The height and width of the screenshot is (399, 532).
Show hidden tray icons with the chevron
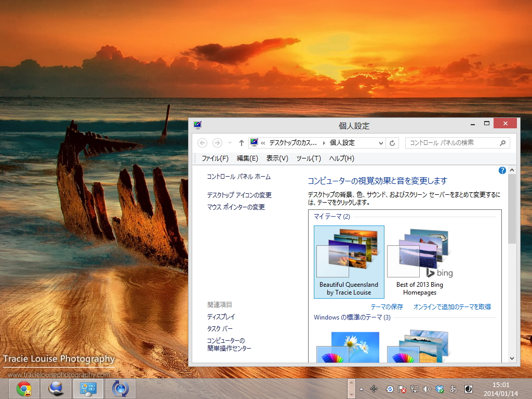(x=362, y=389)
